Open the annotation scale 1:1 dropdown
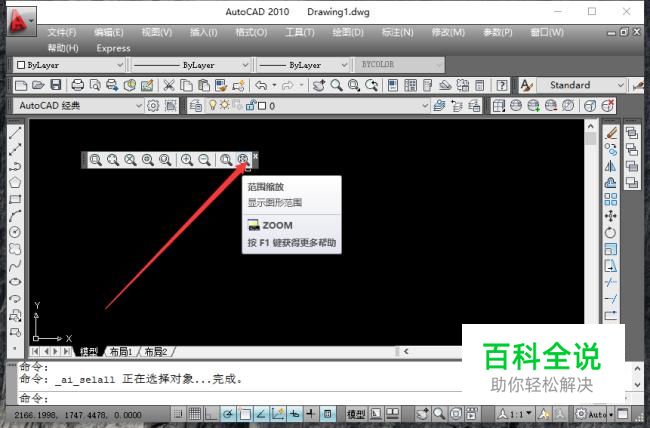This screenshot has height=428, width=650. [515, 414]
